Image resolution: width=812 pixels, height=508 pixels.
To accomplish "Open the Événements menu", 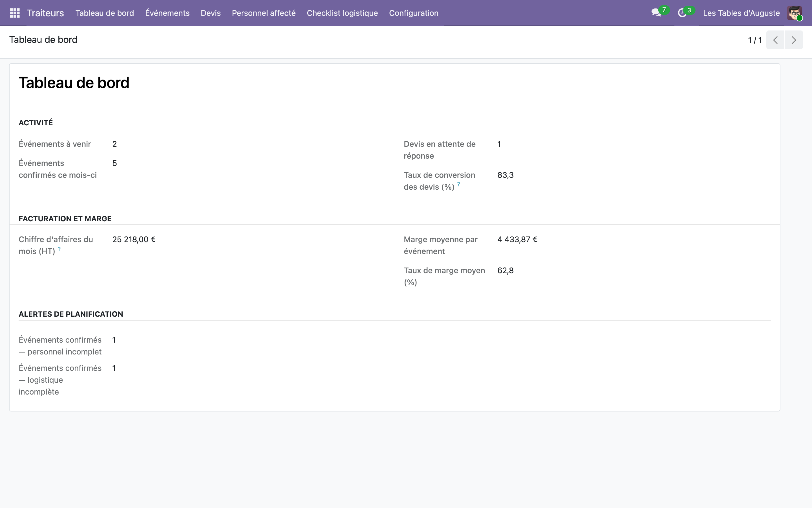I will [167, 13].
